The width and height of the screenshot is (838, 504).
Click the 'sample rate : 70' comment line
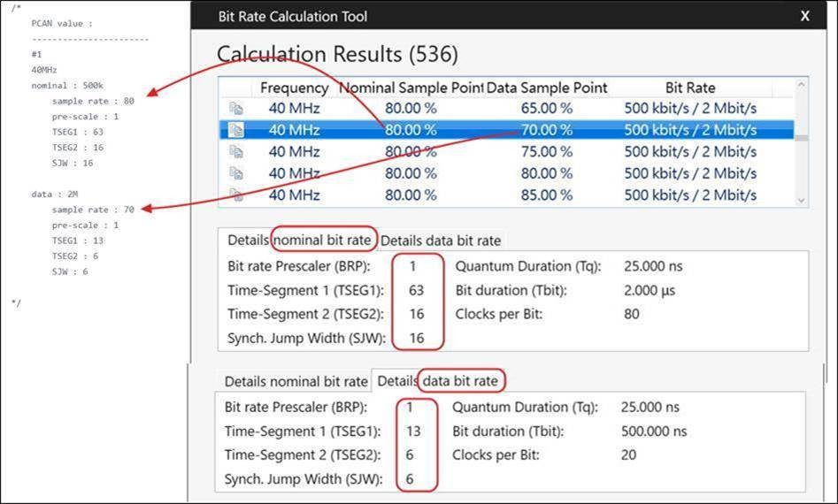click(x=93, y=210)
